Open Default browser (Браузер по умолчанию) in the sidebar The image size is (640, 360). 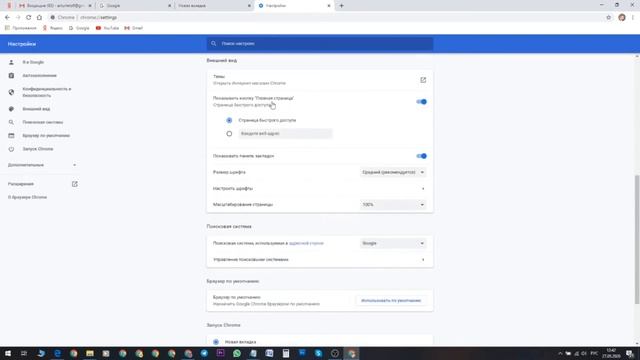pos(46,136)
